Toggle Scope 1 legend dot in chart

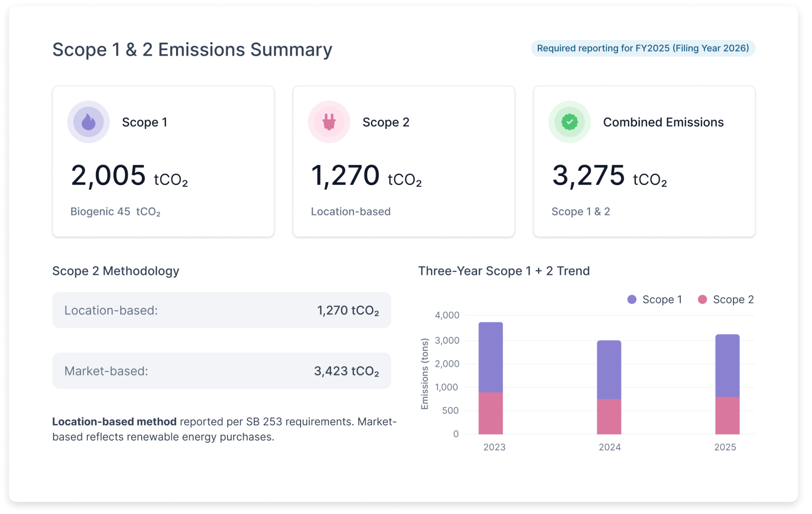click(632, 300)
